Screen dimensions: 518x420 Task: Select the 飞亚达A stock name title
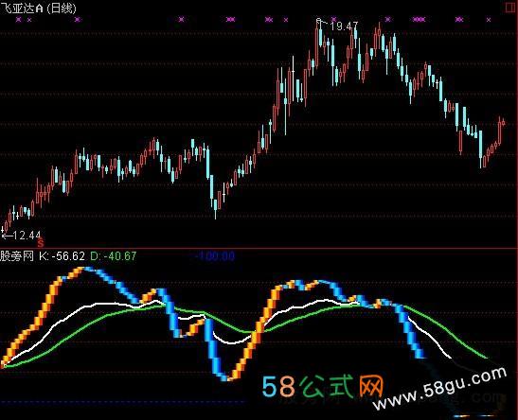pyautogui.click(x=22, y=9)
